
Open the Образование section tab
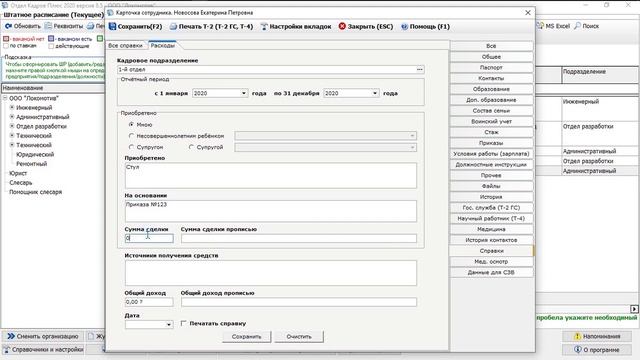tap(491, 89)
